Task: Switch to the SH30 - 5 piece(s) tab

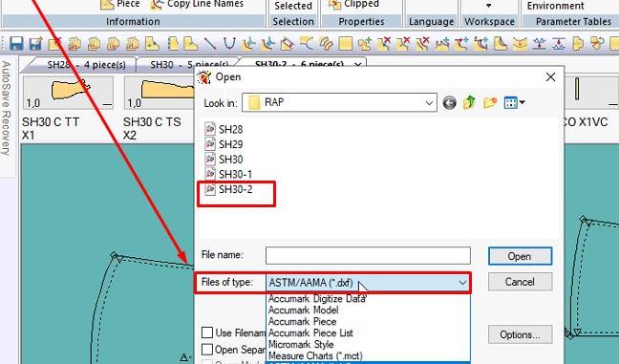Action: tap(189, 65)
